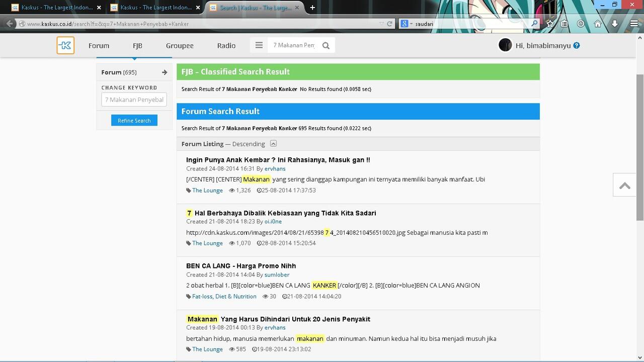Open thread Ingin Punya Anak Kembar

278,160
